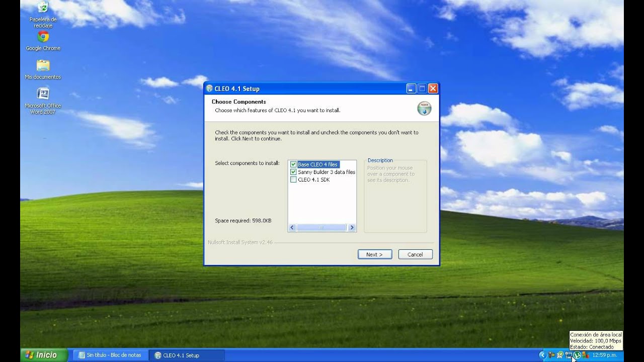This screenshot has height=362, width=644.
Task: Open the Papelera de reciclaje desktop icon
Action: pos(43,14)
